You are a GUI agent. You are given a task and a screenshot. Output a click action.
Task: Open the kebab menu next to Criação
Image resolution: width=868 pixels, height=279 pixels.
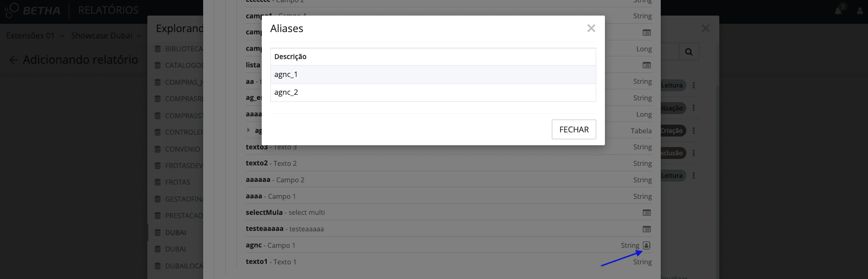(694, 131)
